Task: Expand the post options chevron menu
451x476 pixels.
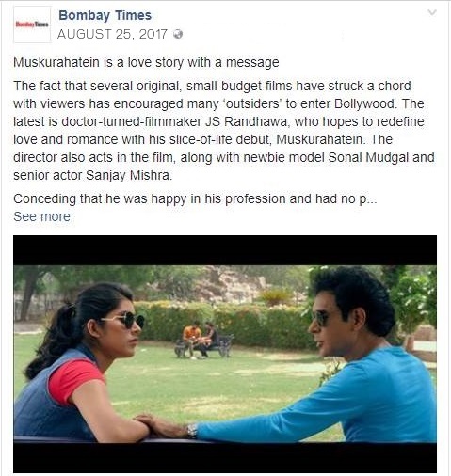Action: [432, 12]
